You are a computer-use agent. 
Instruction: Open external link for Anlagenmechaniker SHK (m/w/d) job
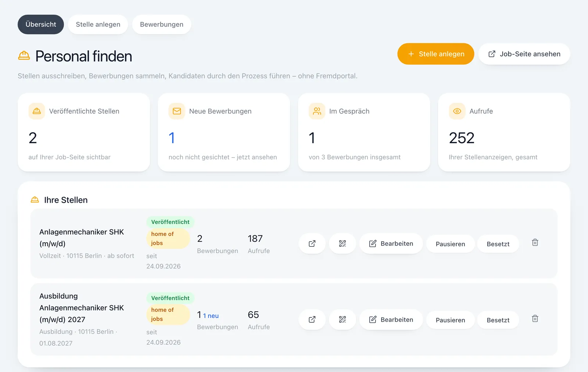(312, 243)
